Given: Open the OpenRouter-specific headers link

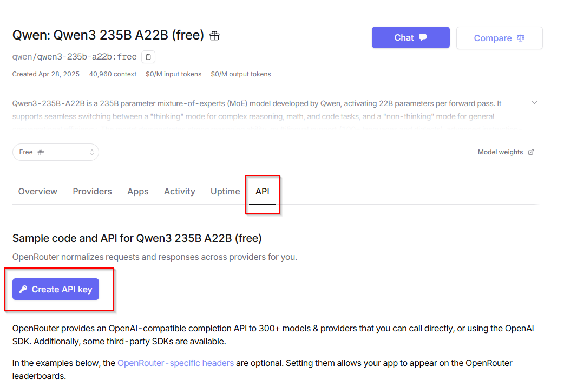Looking at the screenshot, I should tap(175, 363).
